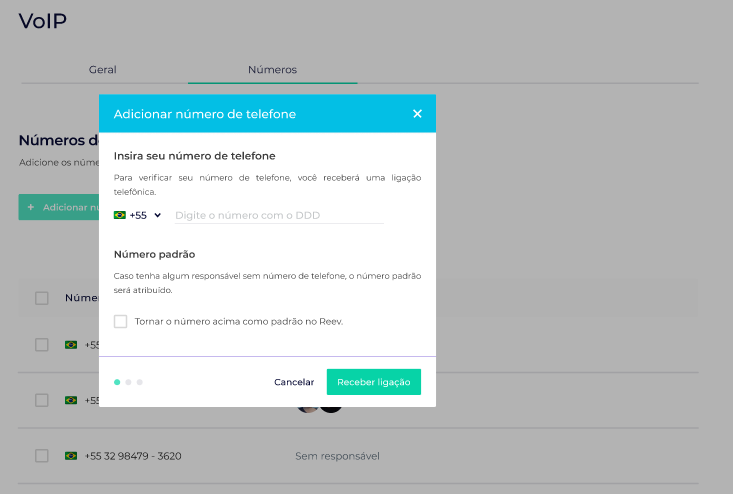
Task: Click the Insira seu número de telefone heading
Action: point(194,156)
